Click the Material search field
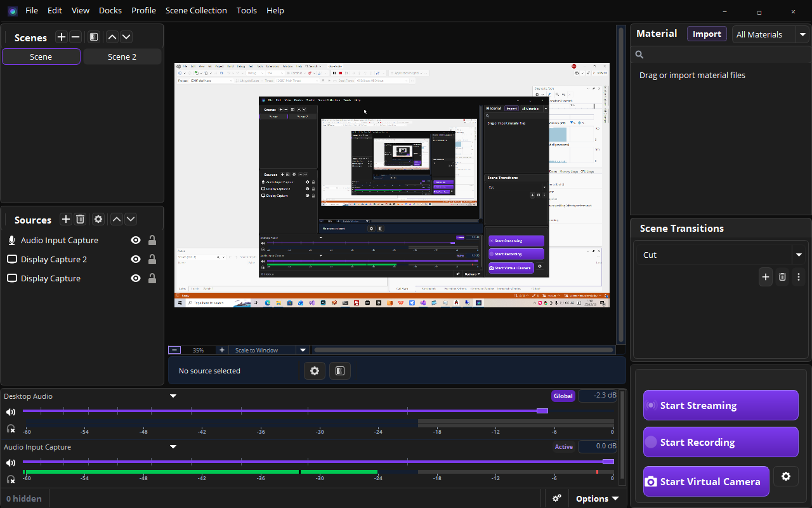 pos(721,55)
